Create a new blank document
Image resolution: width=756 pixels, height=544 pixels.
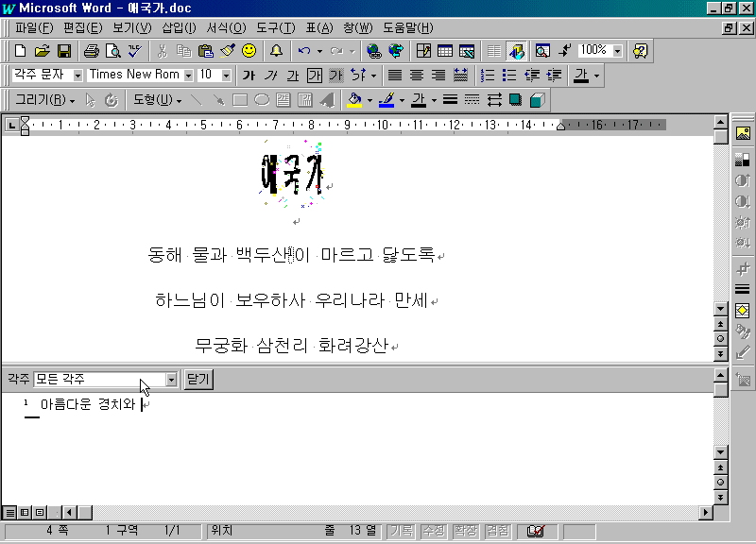coord(20,51)
